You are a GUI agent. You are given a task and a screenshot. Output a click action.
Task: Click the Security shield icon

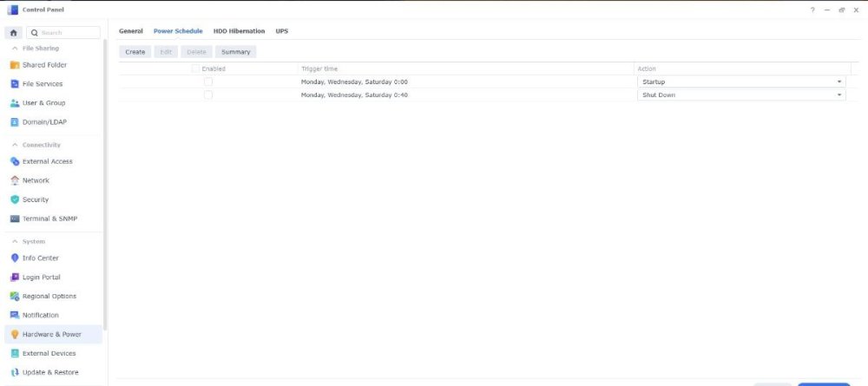[x=15, y=200]
